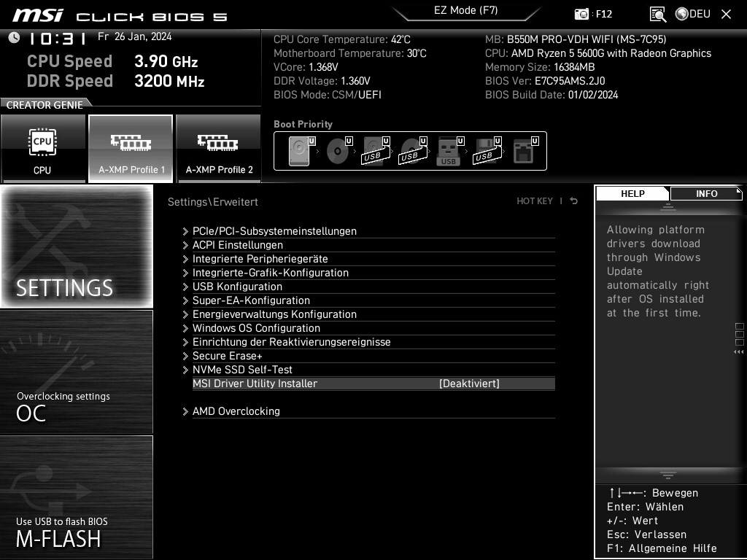The height and width of the screenshot is (560, 747).
Task: Click the CPU Speed 3.90 GHz value
Action: point(166,61)
